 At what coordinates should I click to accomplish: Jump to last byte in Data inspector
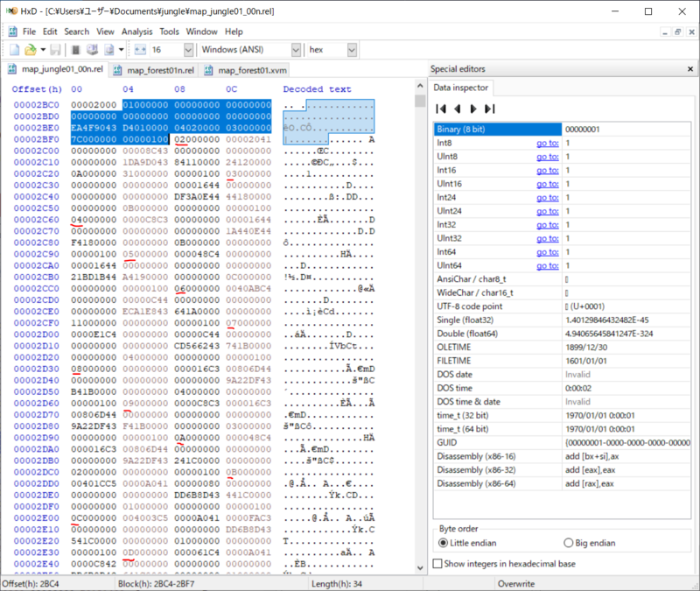coord(490,109)
